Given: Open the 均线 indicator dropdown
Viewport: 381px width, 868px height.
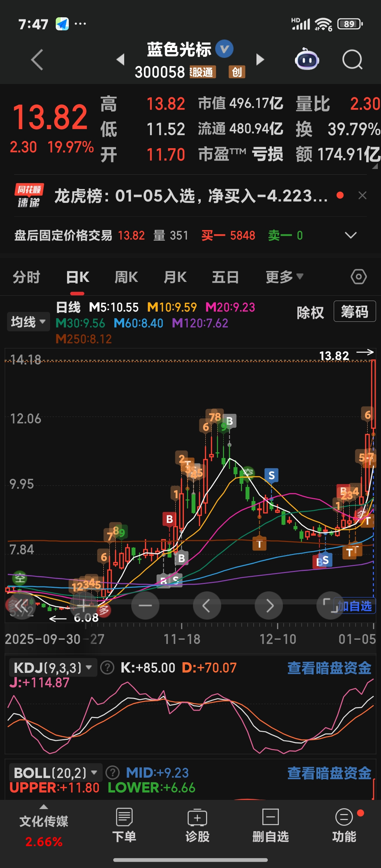Looking at the screenshot, I should point(28,322).
